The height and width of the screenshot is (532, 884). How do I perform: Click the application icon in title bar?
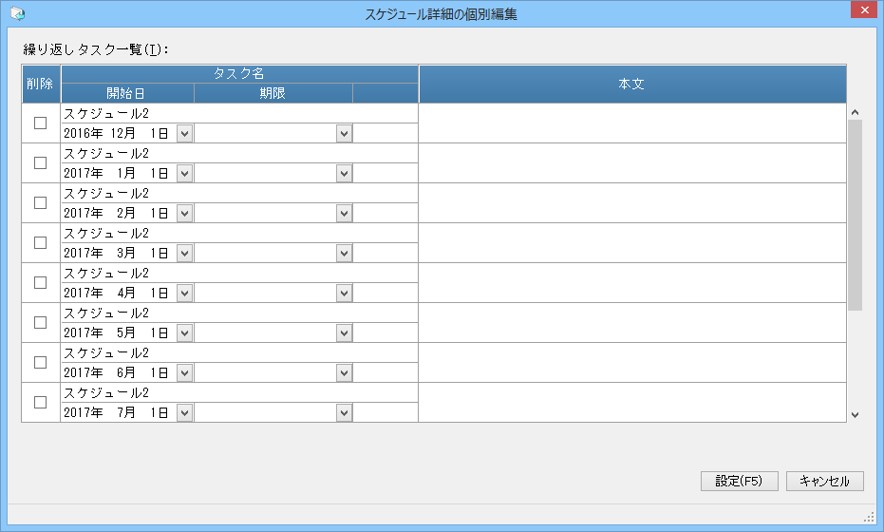(17, 14)
